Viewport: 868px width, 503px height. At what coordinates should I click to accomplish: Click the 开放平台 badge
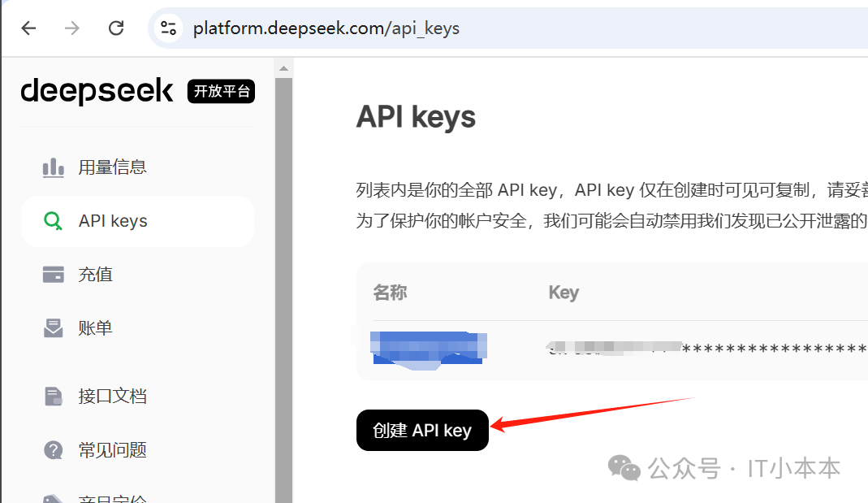[222, 91]
